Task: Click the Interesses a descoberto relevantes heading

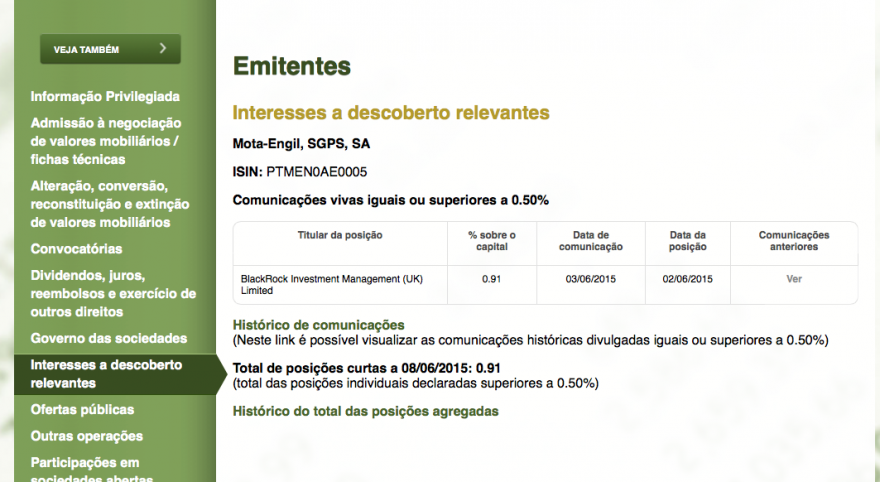Action: [391, 113]
